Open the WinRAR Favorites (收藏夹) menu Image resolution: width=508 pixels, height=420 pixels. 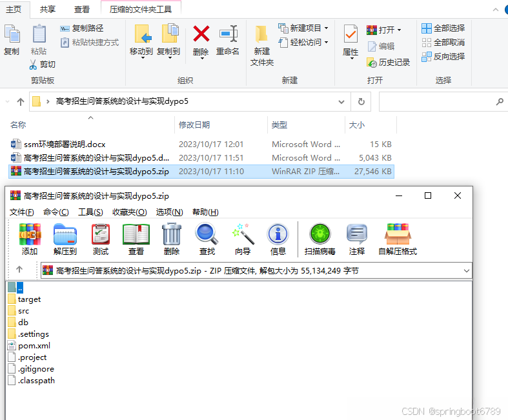(x=129, y=212)
